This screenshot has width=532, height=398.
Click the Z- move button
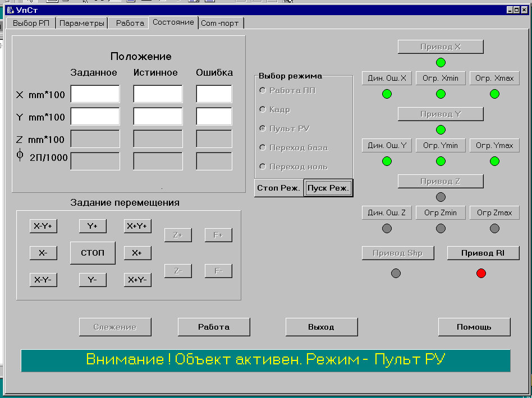click(178, 271)
